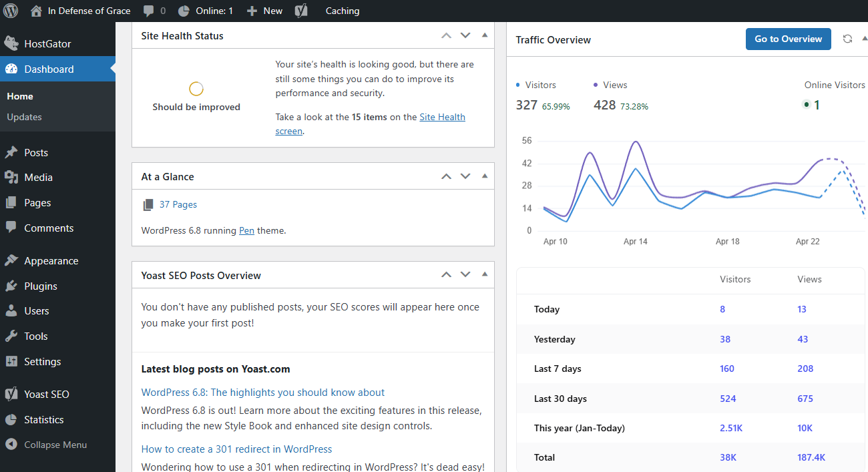Toggle Yoast SEO Posts Overview panel

[485, 274]
